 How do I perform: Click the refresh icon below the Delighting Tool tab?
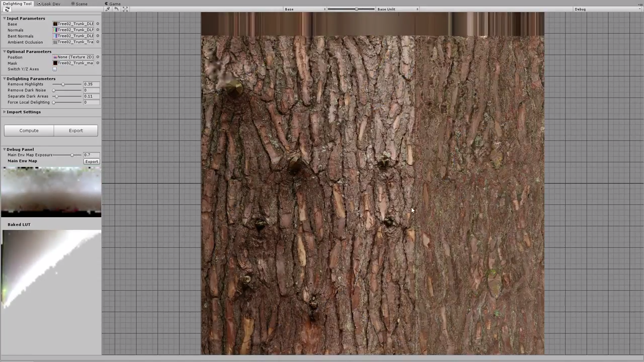7,9
